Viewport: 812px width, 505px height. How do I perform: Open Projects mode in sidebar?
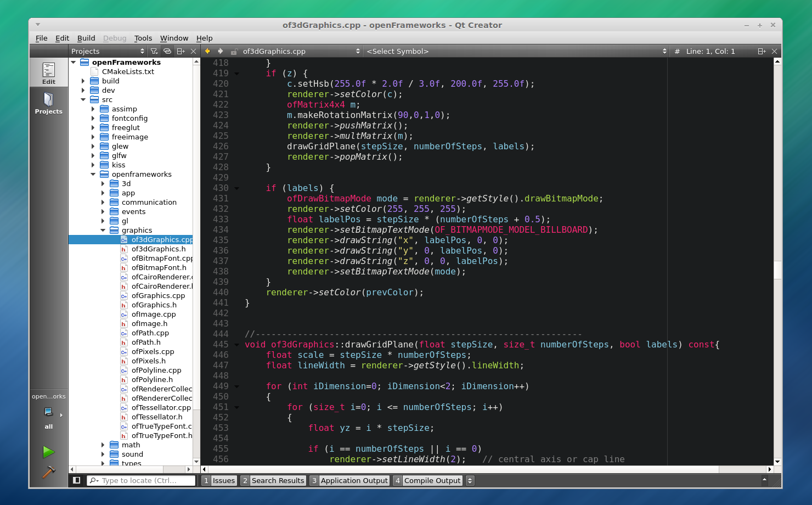pos(49,103)
